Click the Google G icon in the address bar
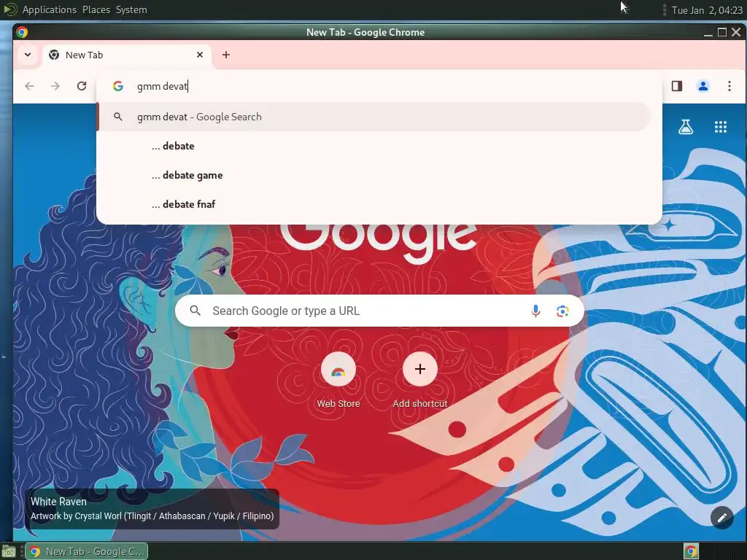747x560 pixels. (x=118, y=86)
